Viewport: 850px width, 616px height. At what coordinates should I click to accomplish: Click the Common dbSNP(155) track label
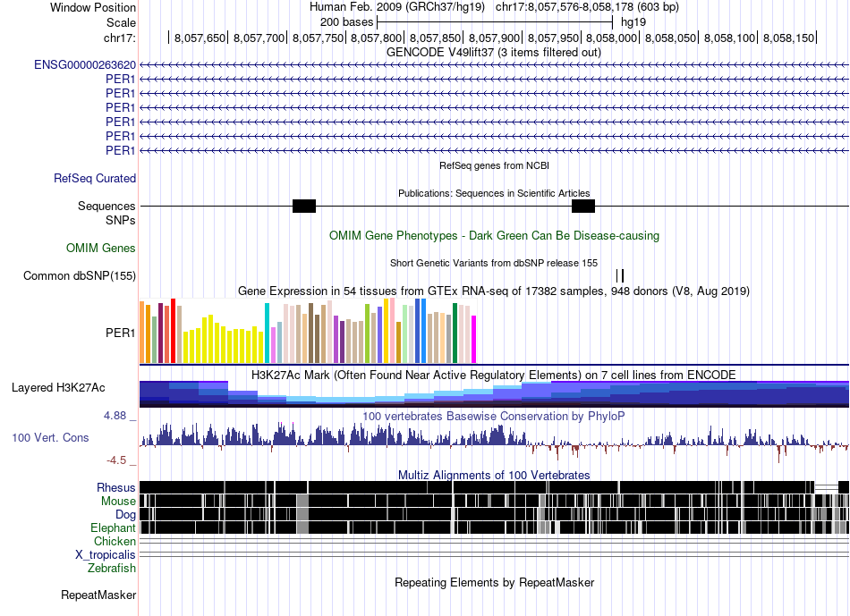(x=80, y=275)
